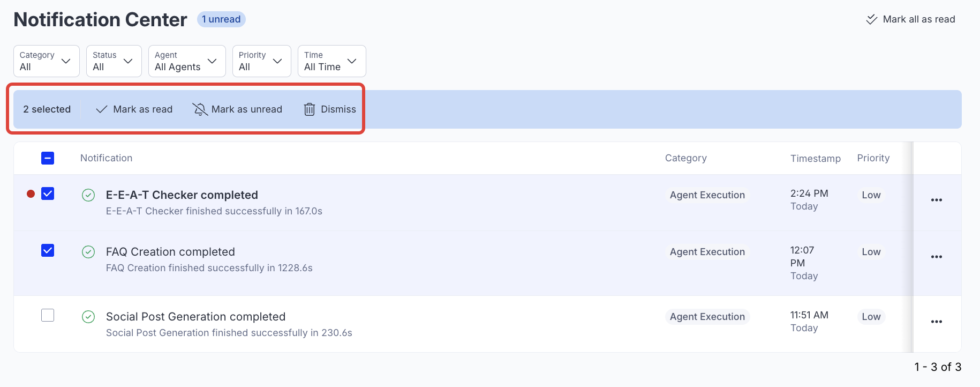This screenshot has width=980, height=387.
Task: Uncheck the E-E-A-T Checker completed row checkbox
Action: click(48, 193)
